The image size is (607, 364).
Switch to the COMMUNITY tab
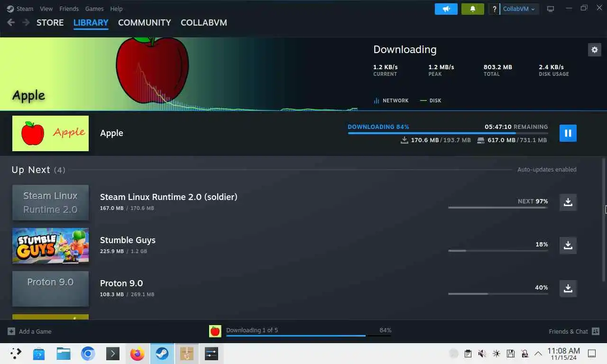pyautogui.click(x=144, y=22)
